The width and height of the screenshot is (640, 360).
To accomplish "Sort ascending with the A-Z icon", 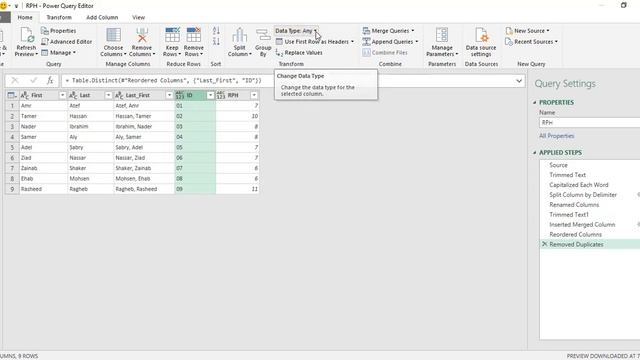I will [216, 31].
